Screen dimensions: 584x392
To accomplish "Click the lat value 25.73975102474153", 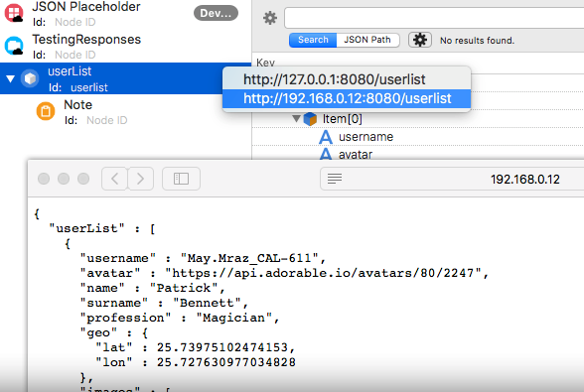I will click(x=222, y=347).
